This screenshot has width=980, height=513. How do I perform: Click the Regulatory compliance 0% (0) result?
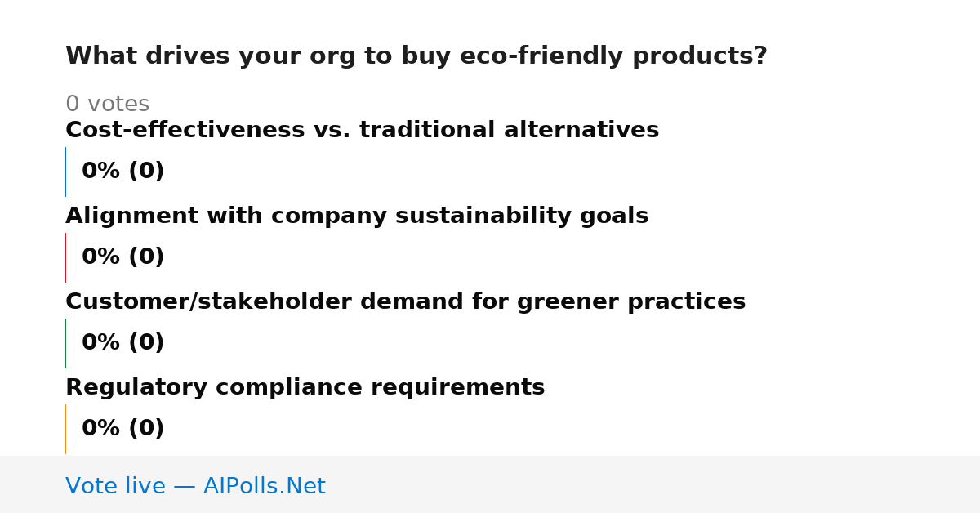[x=122, y=429]
